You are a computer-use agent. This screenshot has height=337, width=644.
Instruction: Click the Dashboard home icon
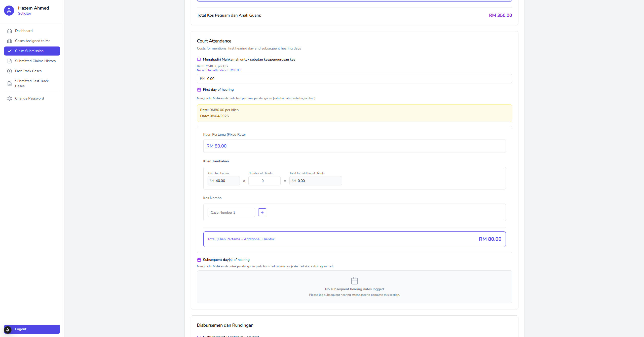coord(10,31)
